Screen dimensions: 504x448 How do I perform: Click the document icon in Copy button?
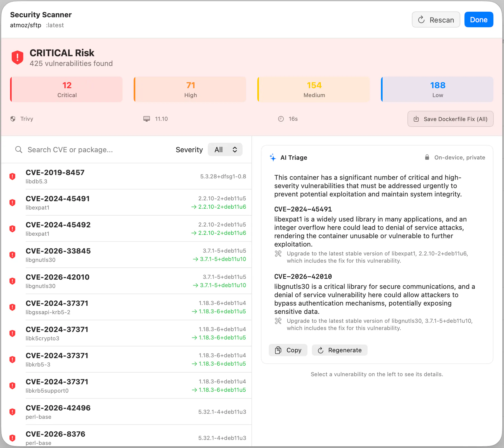278,350
